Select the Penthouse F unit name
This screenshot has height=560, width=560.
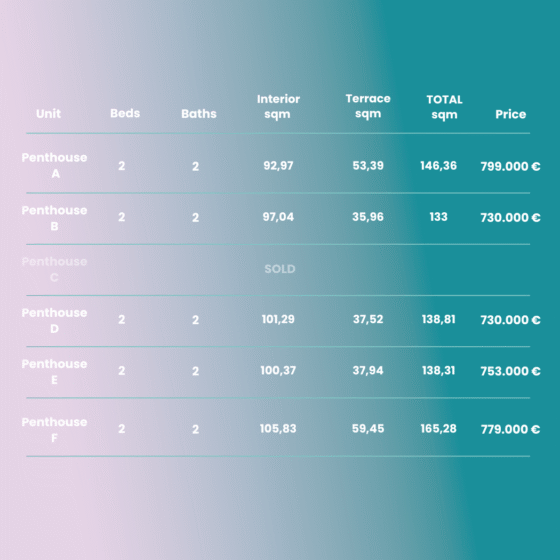(55, 430)
